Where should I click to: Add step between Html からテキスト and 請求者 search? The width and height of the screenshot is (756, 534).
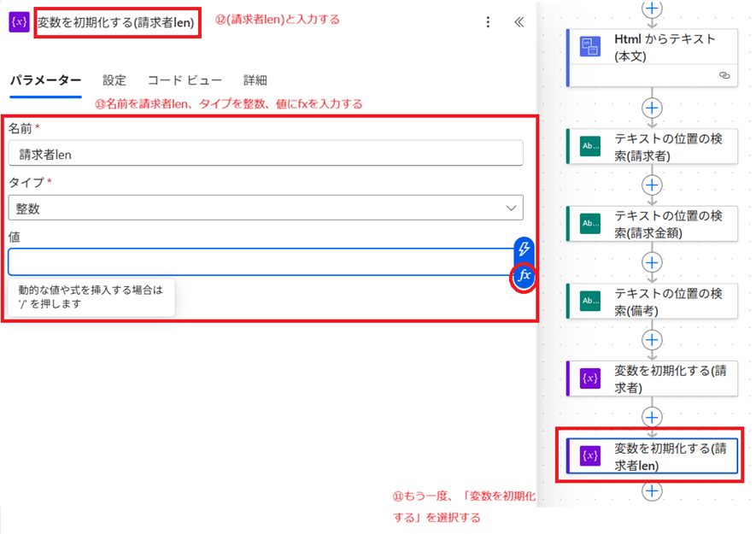[x=652, y=108]
